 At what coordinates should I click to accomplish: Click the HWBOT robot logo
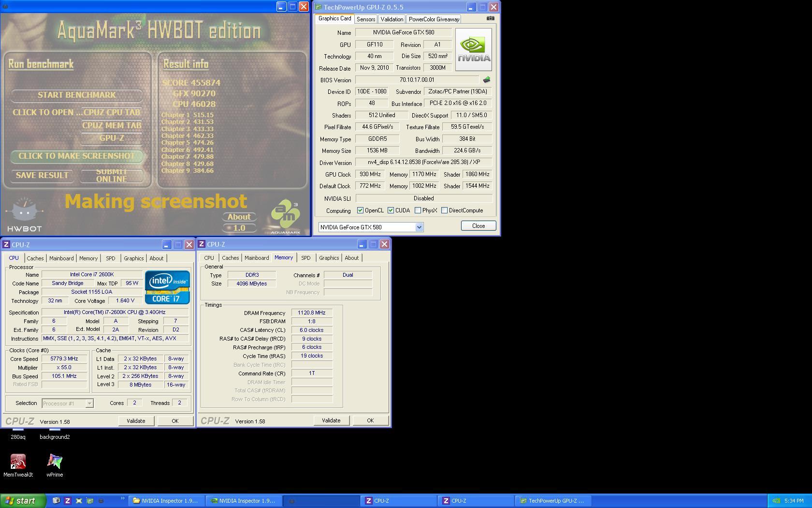tap(24, 214)
